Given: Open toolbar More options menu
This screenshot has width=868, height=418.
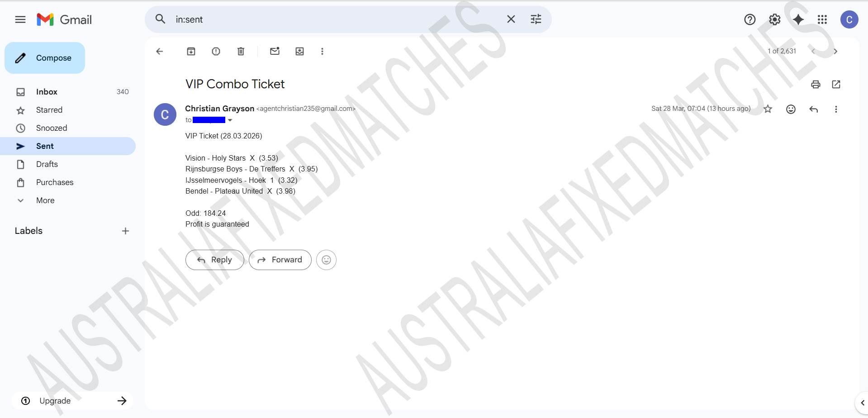Looking at the screenshot, I should coord(323,51).
